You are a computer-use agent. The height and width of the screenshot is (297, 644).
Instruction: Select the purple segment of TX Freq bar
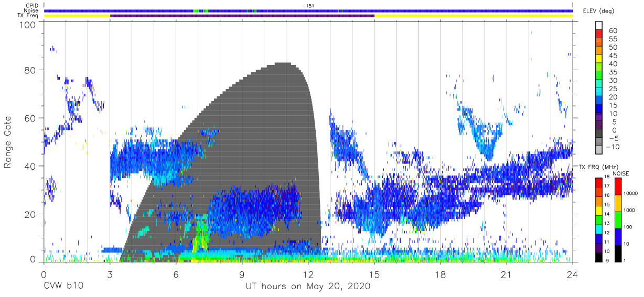[242, 16]
